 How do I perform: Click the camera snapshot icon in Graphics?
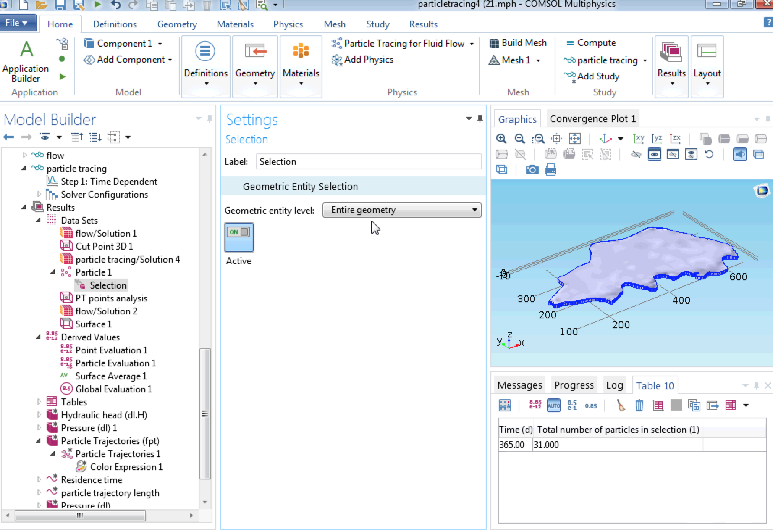pyautogui.click(x=532, y=170)
